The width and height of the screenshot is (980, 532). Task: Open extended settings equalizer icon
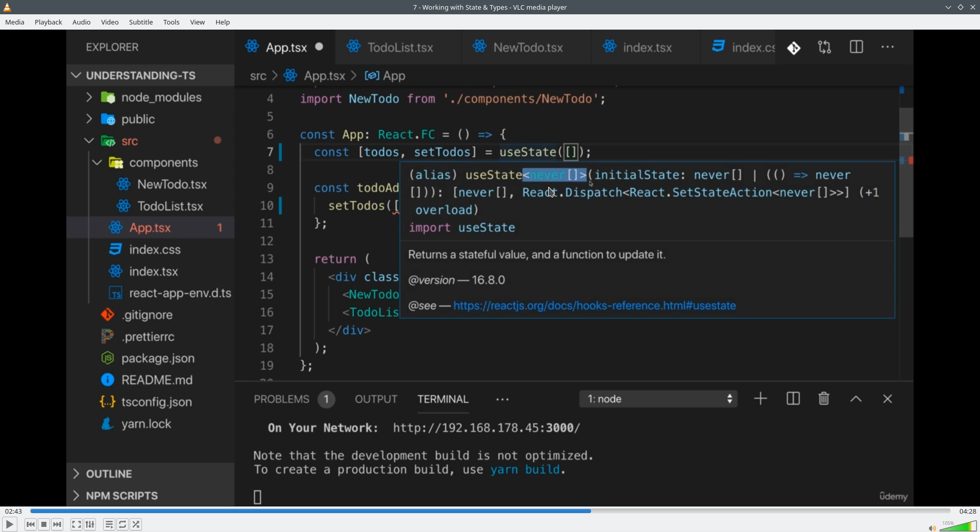tap(90, 524)
